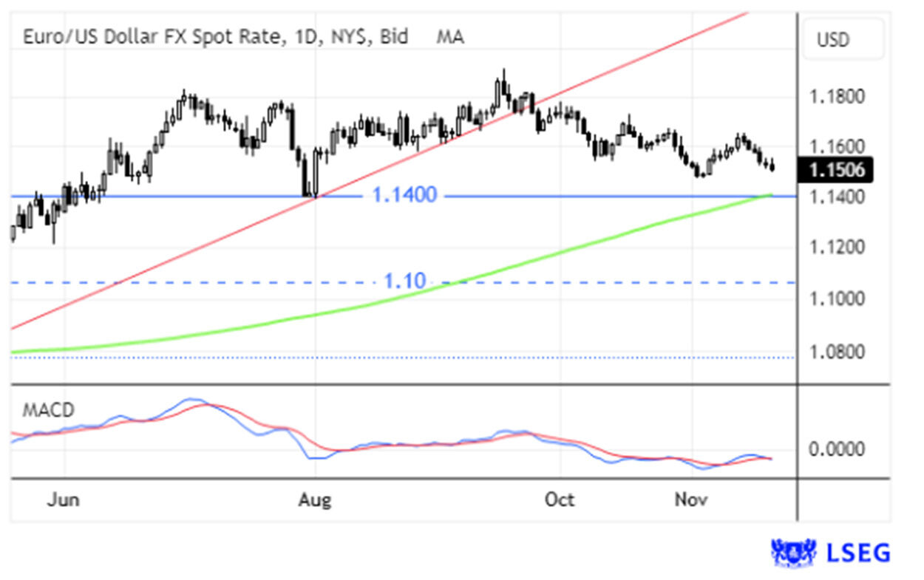The width and height of the screenshot is (924, 580).
Task: Select the MA indicator label
Action: point(450,36)
